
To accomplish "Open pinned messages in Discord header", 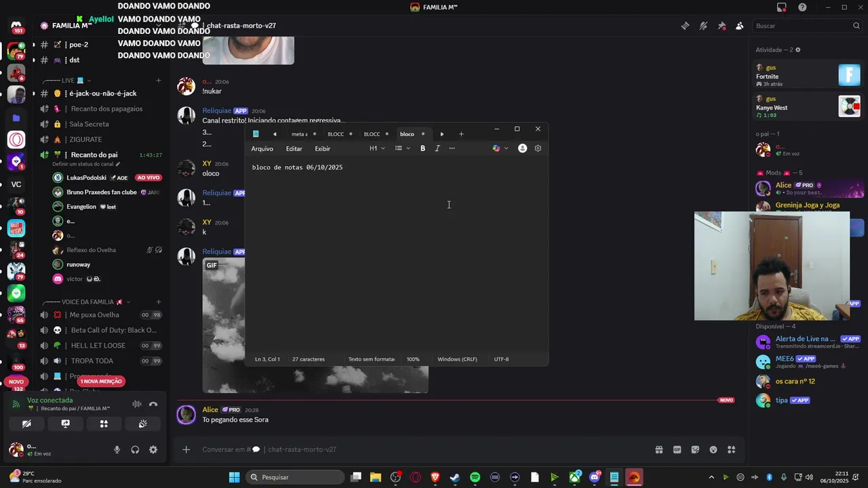I will [722, 26].
